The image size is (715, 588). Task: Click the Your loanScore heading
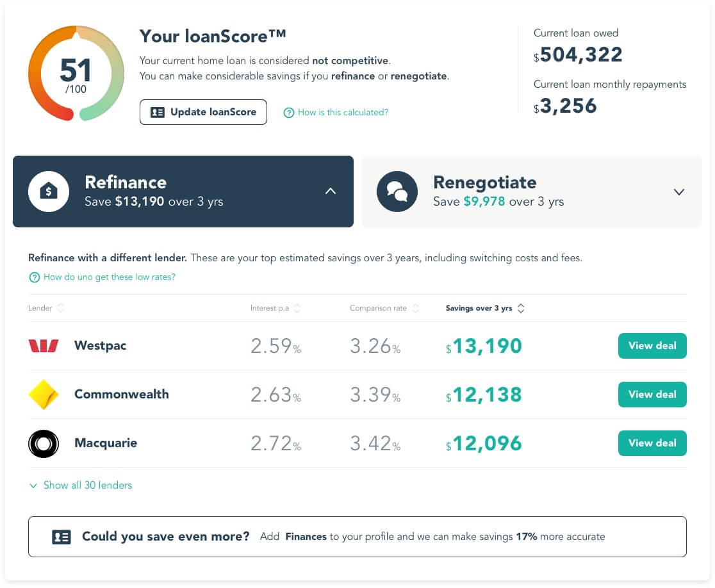click(213, 37)
